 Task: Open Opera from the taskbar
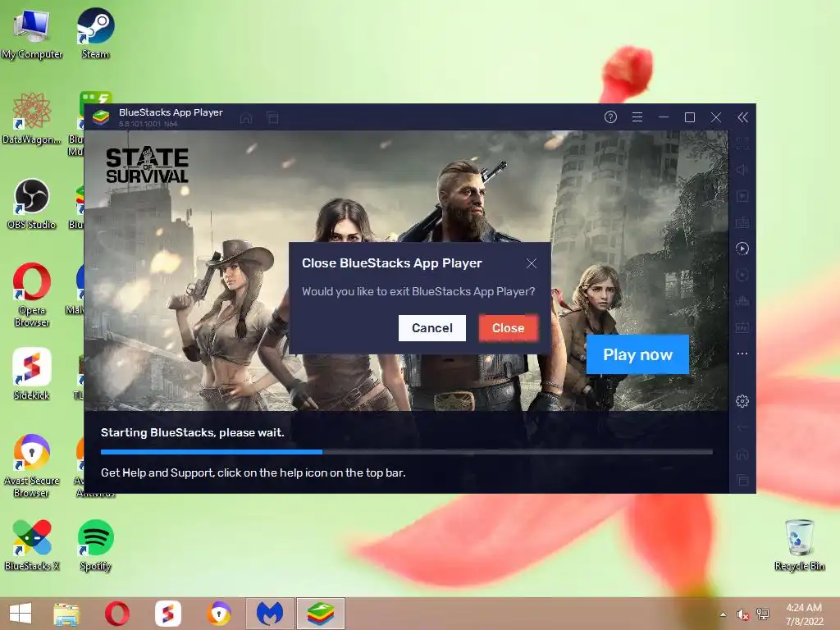pos(117,614)
